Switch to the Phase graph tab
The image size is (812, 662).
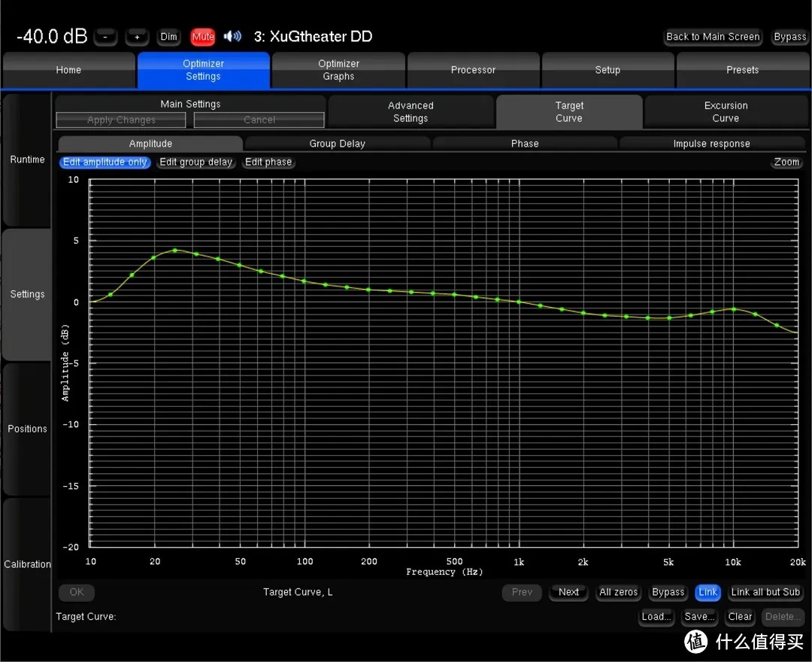click(x=525, y=144)
